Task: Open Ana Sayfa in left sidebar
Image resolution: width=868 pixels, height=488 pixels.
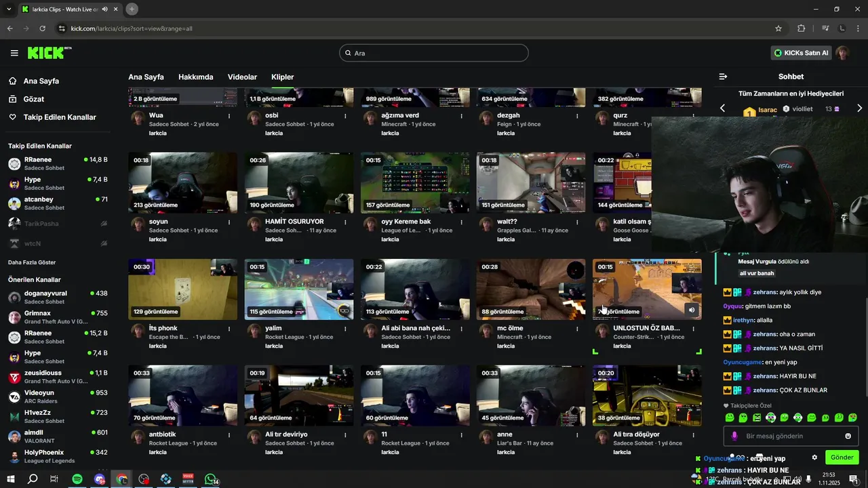Action: tap(41, 81)
